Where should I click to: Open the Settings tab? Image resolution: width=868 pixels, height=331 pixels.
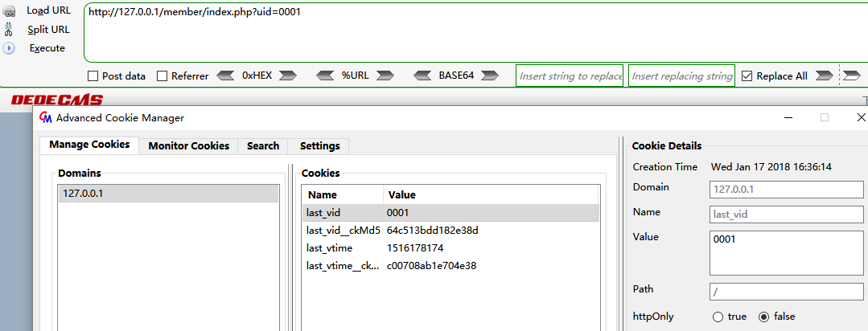tap(319, 146)
